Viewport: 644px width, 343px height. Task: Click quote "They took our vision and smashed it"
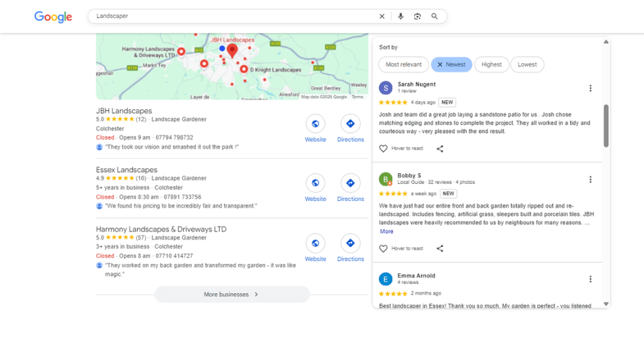point(172,147)
